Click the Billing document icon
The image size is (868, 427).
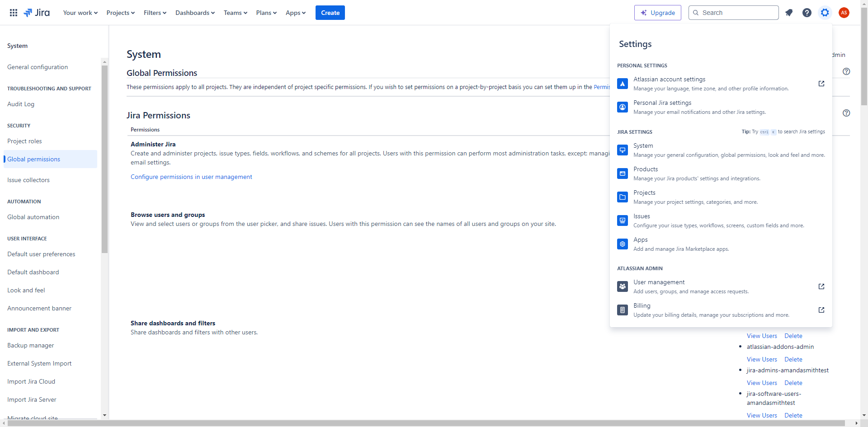click(x=623, y=310)
